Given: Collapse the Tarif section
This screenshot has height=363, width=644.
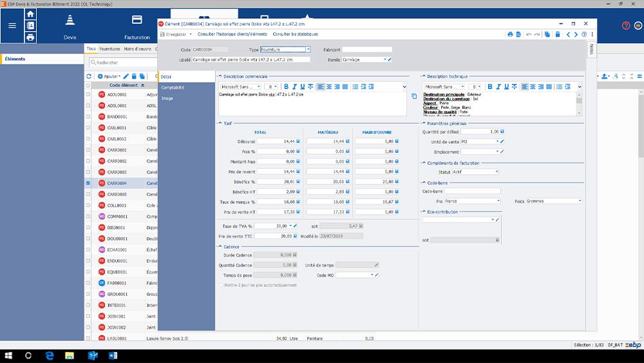Looking at the screenshot, I should pos(220,123).
